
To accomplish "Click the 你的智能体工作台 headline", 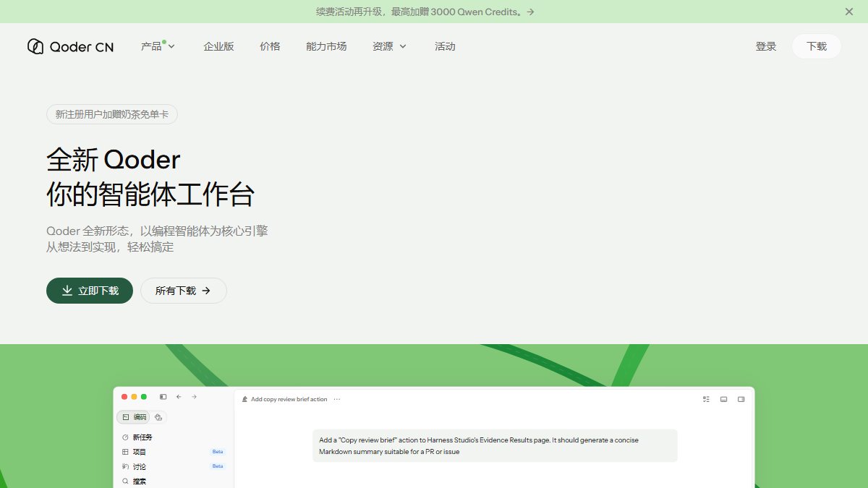I will (x=150, y=194).
